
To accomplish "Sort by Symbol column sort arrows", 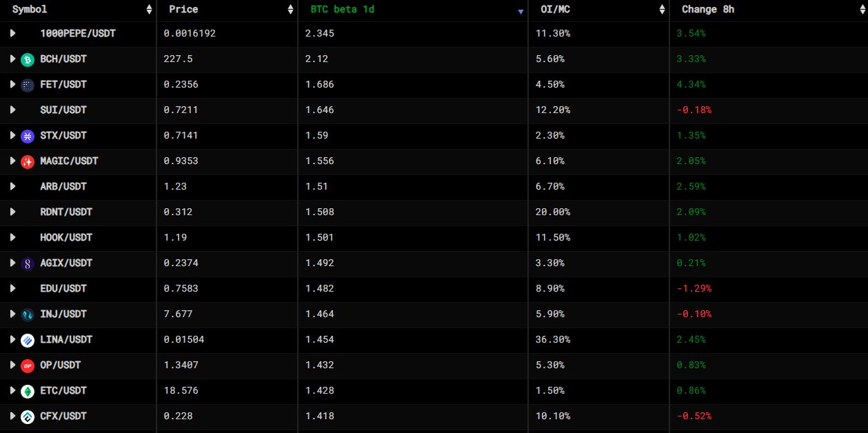I will (x=149, y=10).
